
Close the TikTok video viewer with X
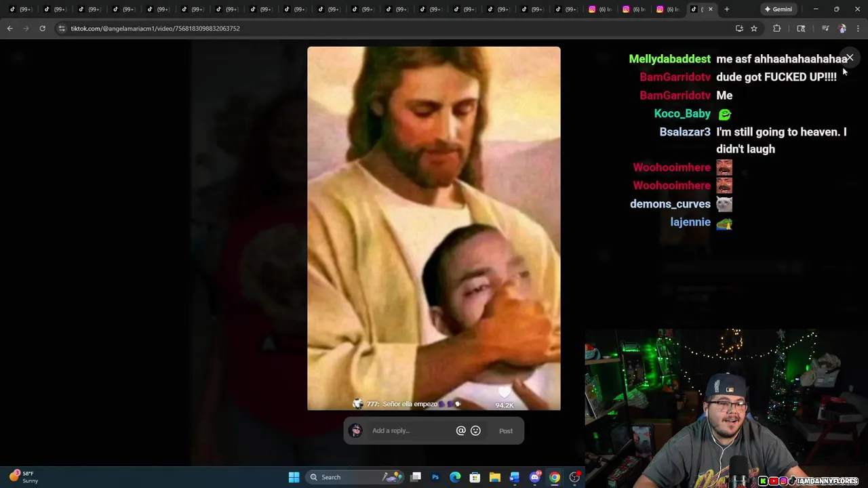[x=849, y=58]
